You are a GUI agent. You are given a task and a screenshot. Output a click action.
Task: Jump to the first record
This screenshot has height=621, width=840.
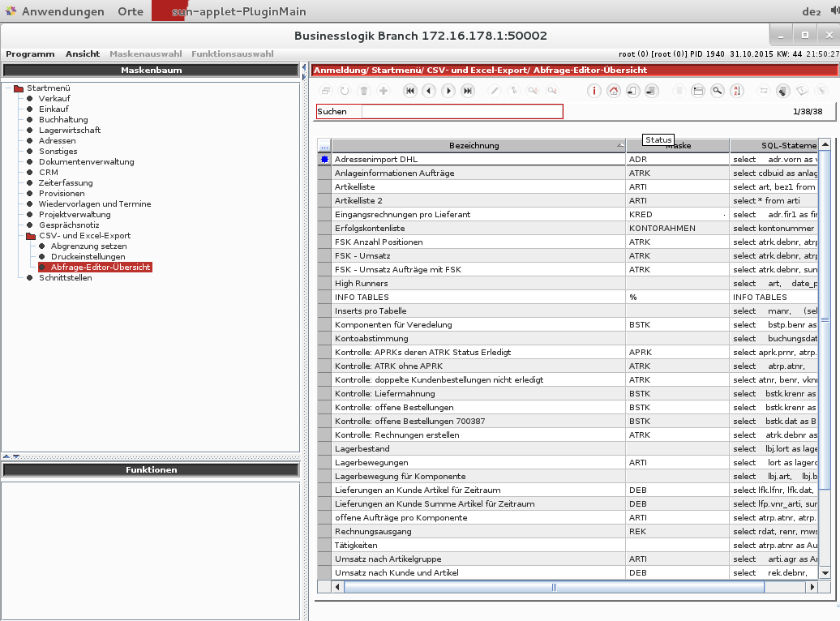click(x=409, y=91)
